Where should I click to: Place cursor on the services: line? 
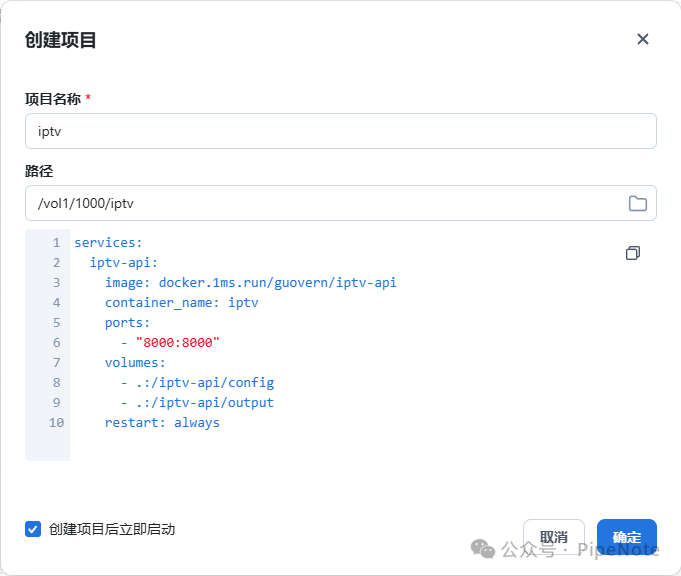(x=108, y=242)
